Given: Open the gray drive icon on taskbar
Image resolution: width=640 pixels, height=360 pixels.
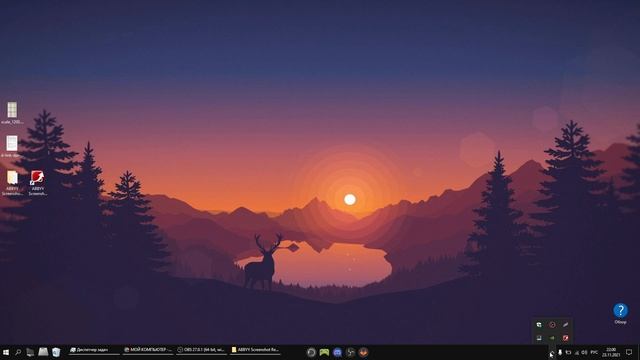Looking at the screenshot, I should click(43, 352).
